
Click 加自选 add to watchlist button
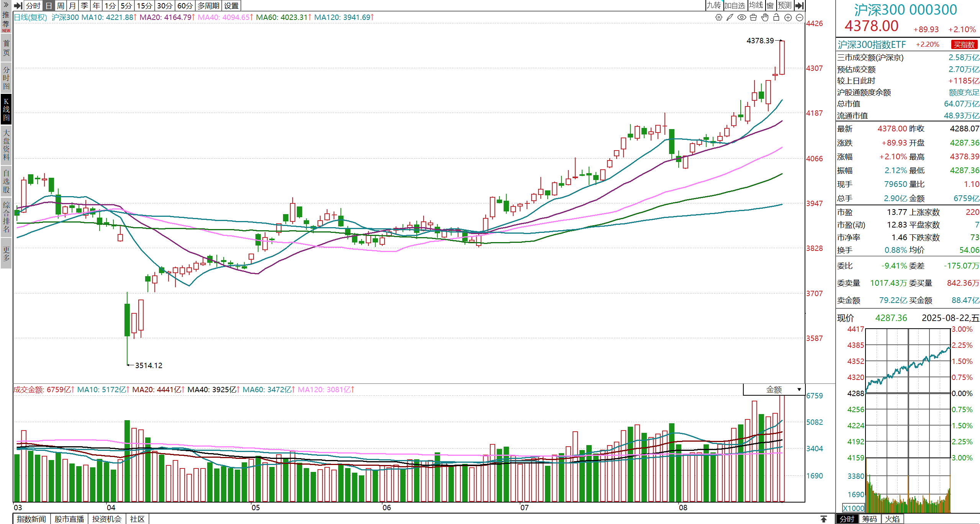click(x=735, y=5)
